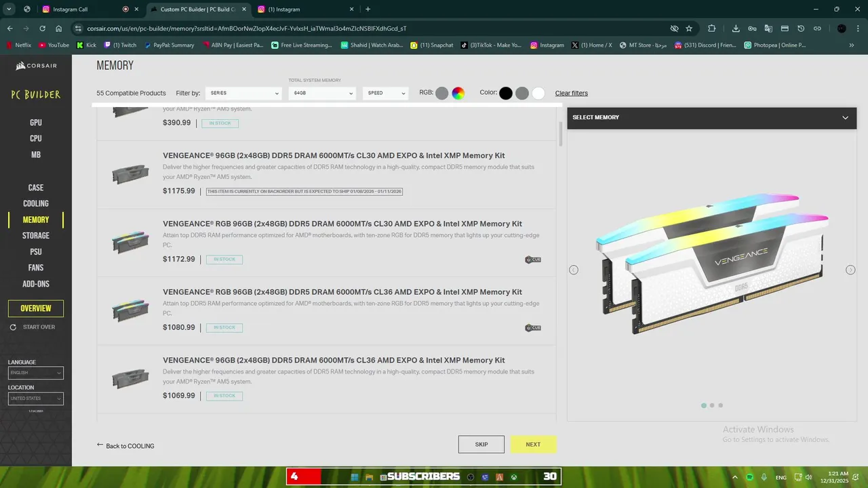This screenshot has width=868, height=488.
Task: Click iCUE badge on $1080.99 RGB kit
Action: click(533, 328)
